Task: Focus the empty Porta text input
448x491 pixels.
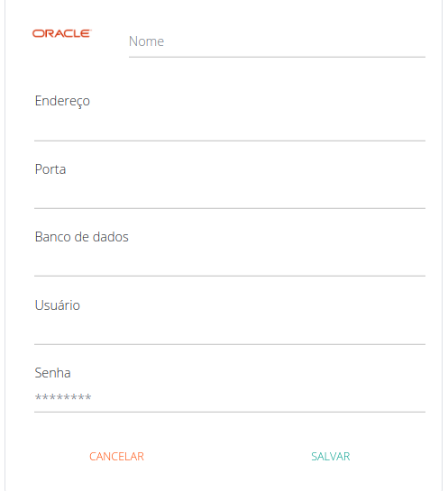Action: [x=230, y=195]
